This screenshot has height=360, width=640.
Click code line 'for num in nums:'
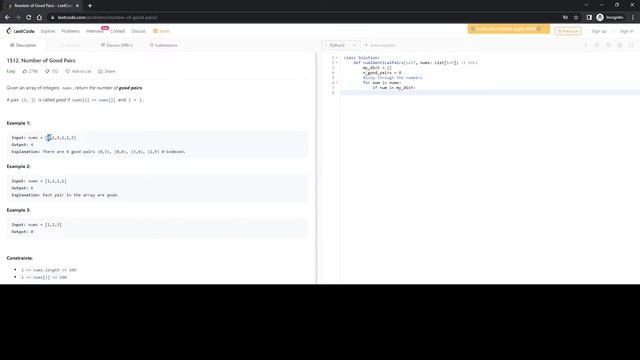382,83
